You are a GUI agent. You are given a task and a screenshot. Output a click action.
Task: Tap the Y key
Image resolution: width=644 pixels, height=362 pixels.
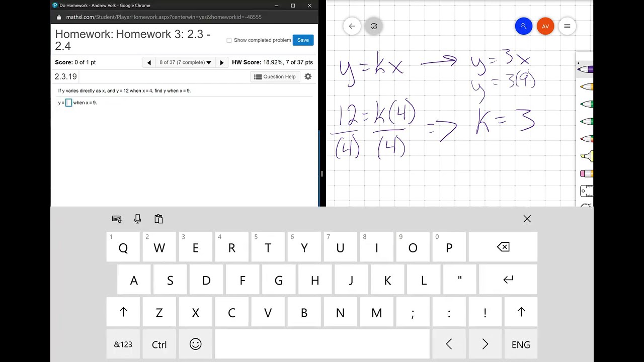point(304,247)
